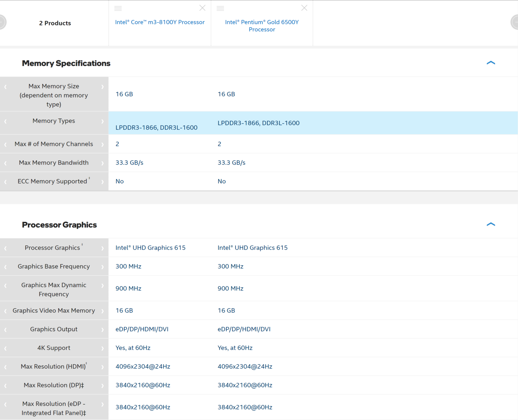The image size is (518, 420).
Task: Click the "2 Products" header text
Action: click(x=55, y=23)
